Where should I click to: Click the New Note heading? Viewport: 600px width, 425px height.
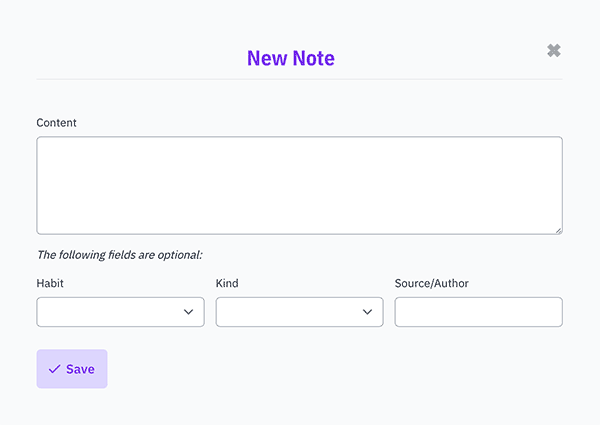point(291,58)
